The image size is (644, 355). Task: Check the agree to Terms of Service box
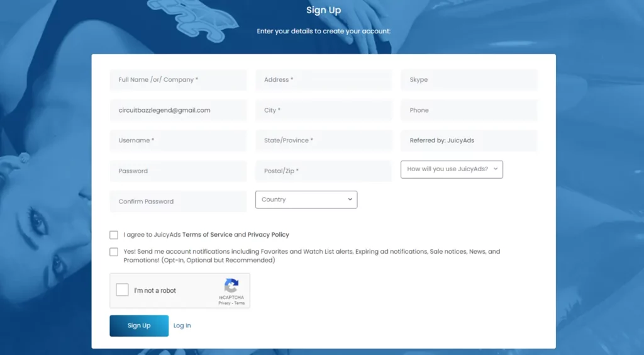(x=114, y=235)
